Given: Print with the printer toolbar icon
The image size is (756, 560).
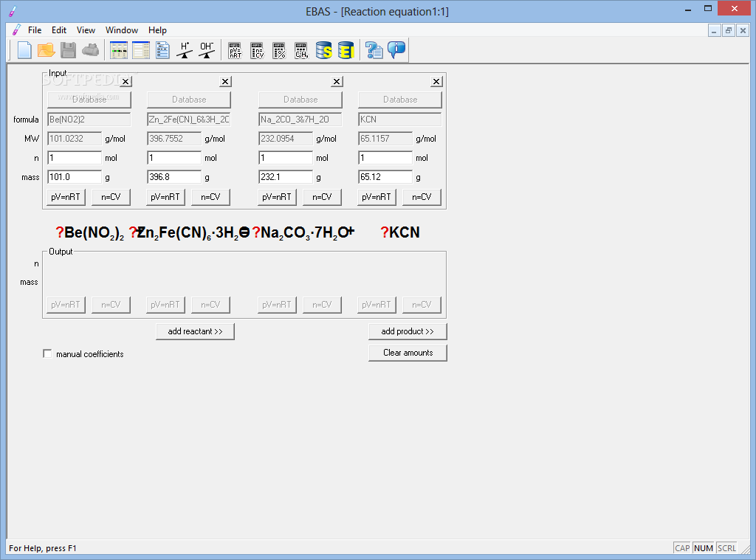Looking at the screenshot, I should click(x=90, y=50).
